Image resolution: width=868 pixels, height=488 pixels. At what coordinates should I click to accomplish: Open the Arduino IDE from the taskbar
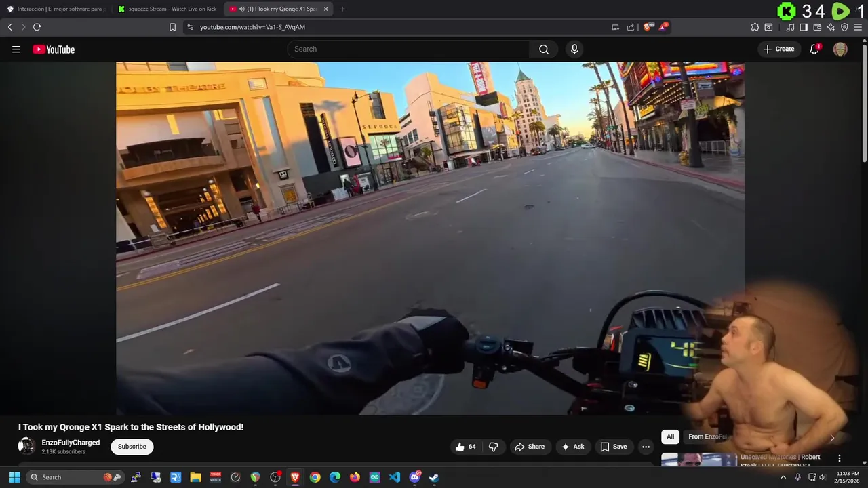375,477
